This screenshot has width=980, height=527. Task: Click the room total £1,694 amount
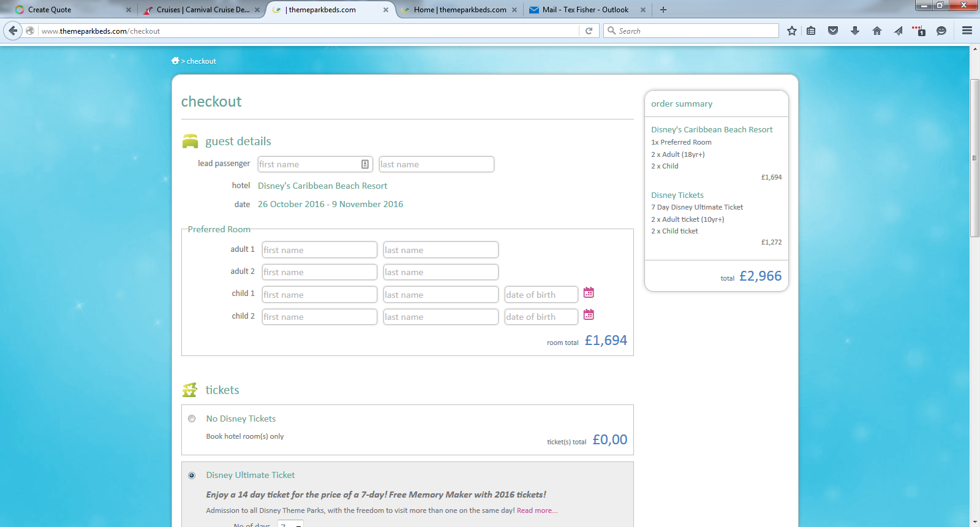606,340
